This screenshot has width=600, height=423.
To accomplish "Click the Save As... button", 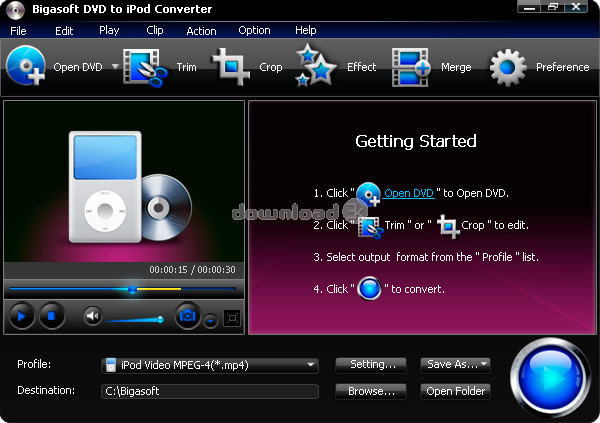I will point(455,365).
